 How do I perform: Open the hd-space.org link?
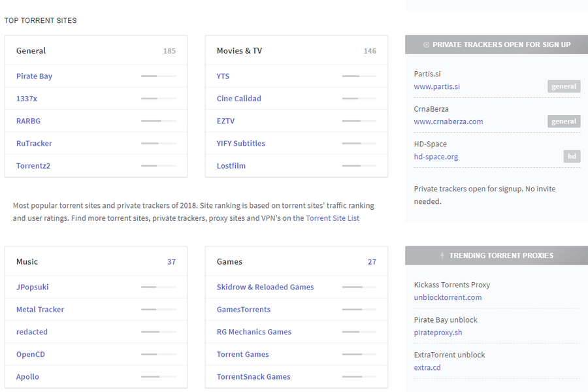[x=436, y=157]
